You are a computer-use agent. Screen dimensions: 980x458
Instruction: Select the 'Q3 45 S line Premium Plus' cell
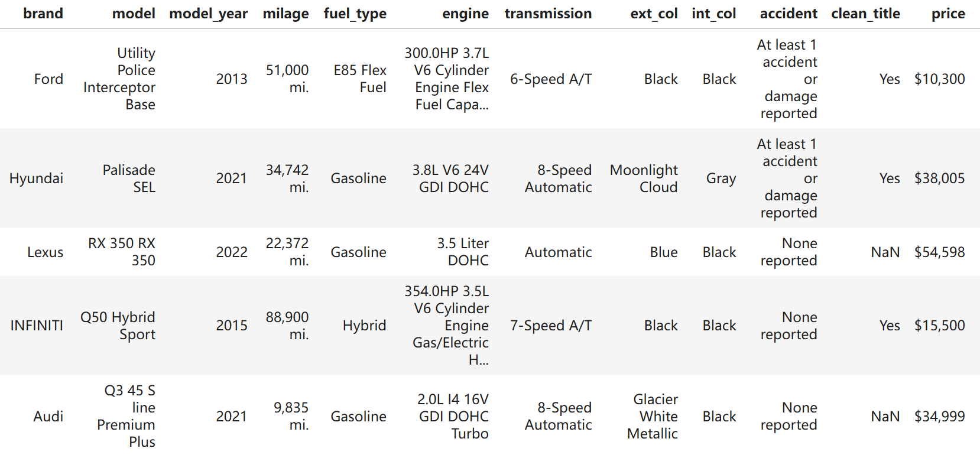click(x=127, y=417)
